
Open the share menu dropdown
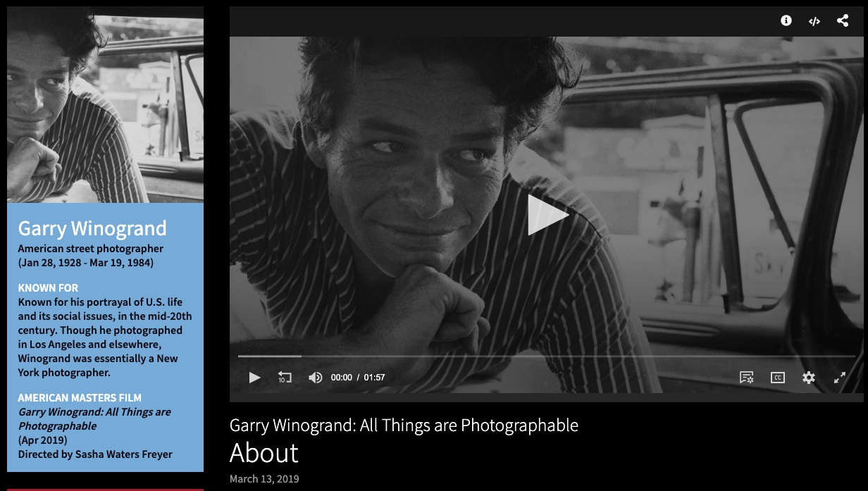click(x=843, y=21)
